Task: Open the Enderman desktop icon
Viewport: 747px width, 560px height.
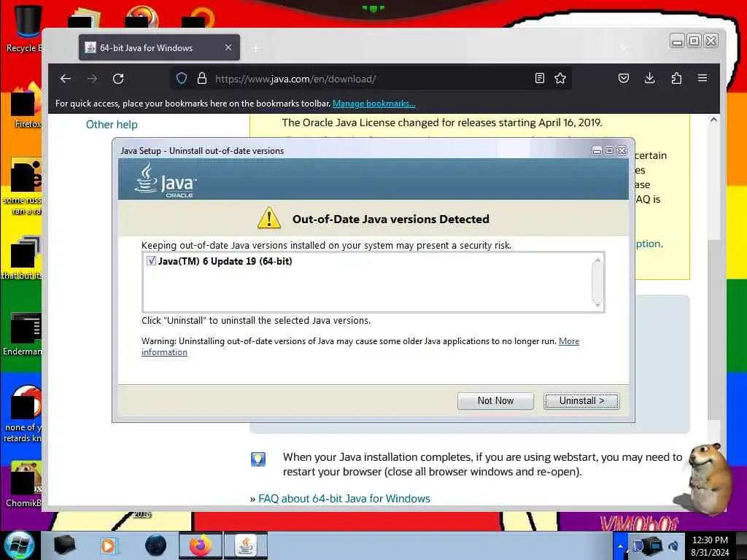Action: pyautogui.click(x=23, y=334)
